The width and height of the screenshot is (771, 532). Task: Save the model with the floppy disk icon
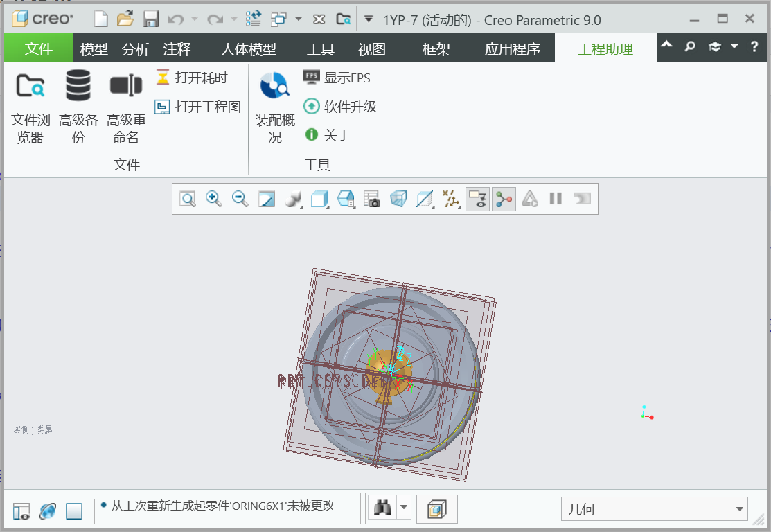(x=150, y=19)
